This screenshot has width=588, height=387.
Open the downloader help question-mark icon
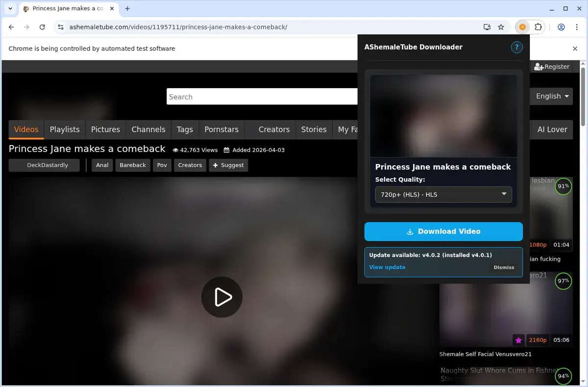(516, 48)
